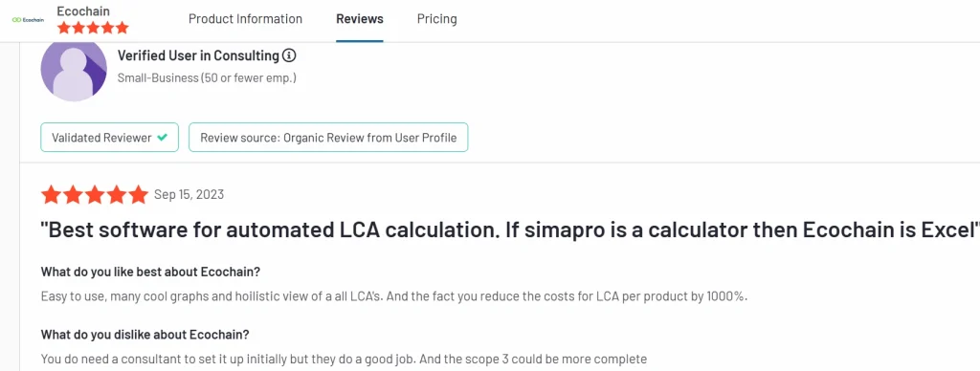The image size is (980, 371).
Task: Click the fifth star of the review rating
Action: pos(138,195)
